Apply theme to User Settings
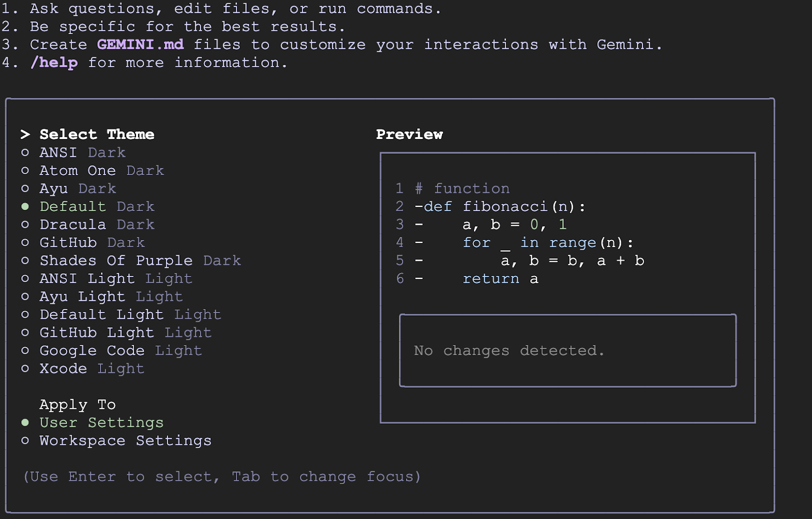Viewport: 812px width, 519px height. [101, 423]
